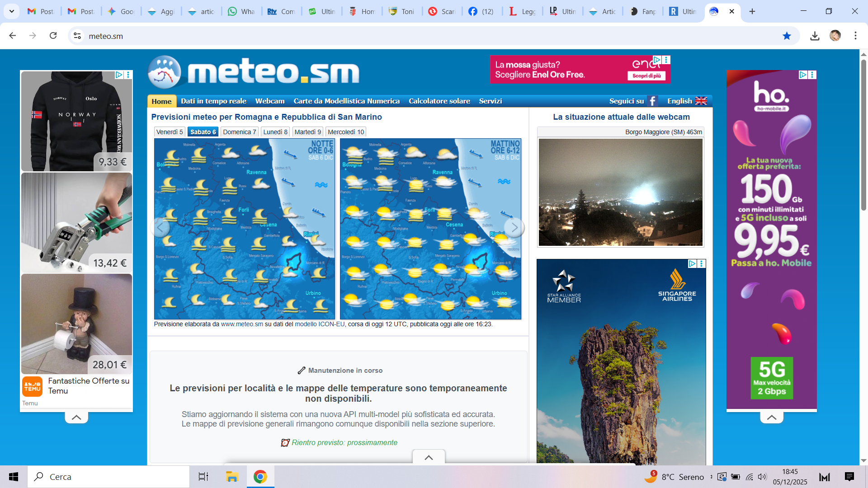The height and width of the screenshot is (488, 868).
Task: Click the Borgo Maggiore webcam image
Action: click(620, 192)
